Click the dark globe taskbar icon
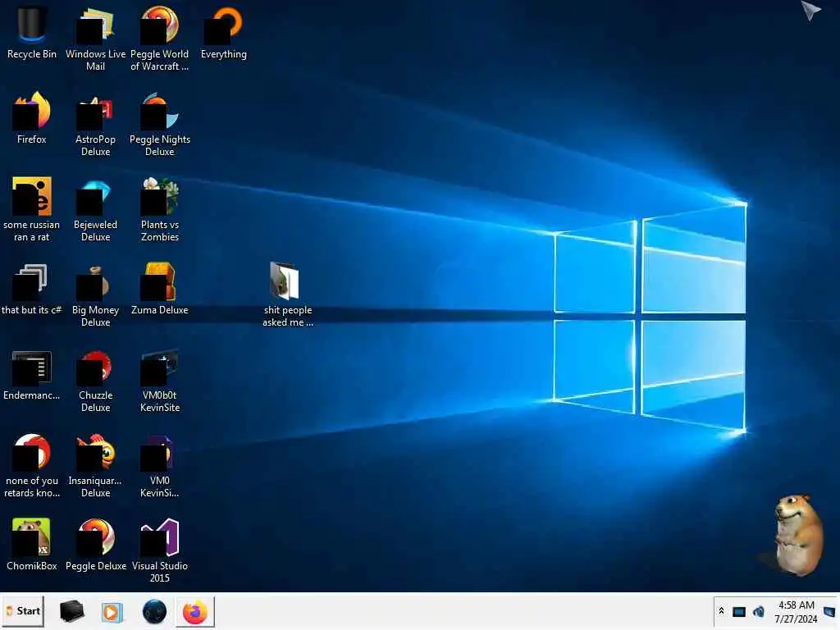840x630 pixels. coord(154,612)
